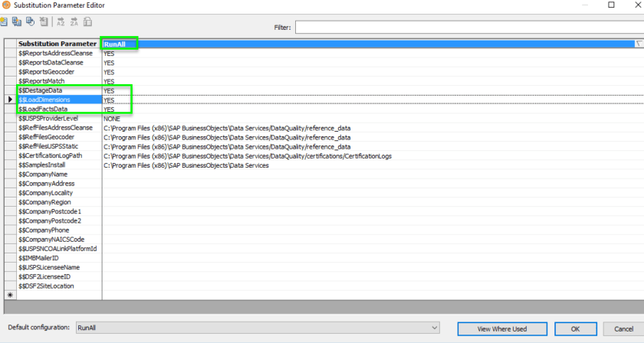644x343 pixels.
Task: Click the row selector arrow beside $$LoadDimensions
Action: tap(10, 100)
